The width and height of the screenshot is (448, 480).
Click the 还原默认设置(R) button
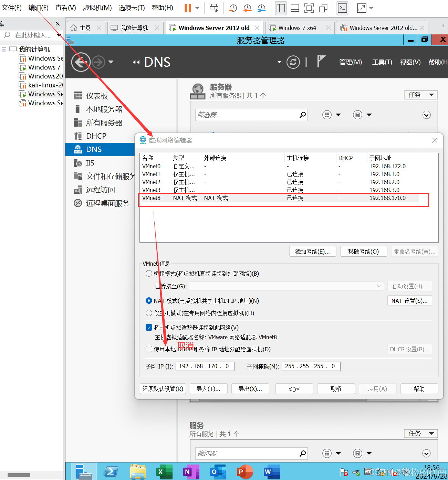click(163, 389)
